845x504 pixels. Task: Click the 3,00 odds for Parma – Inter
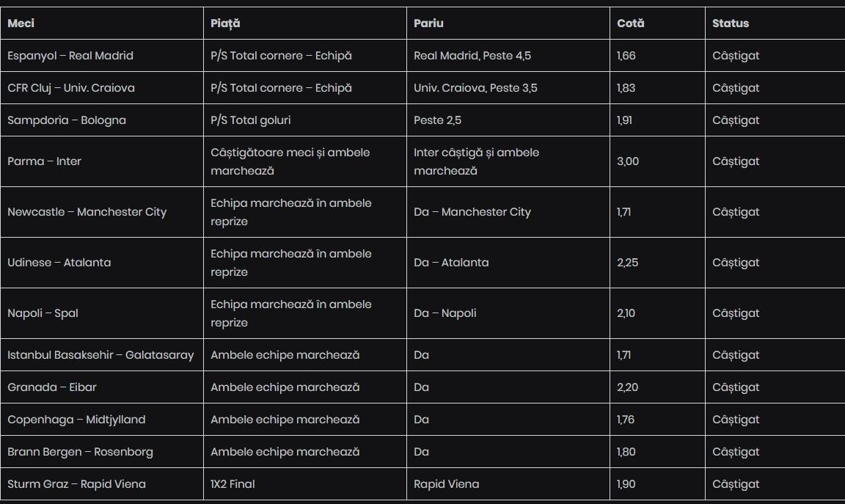628,161
